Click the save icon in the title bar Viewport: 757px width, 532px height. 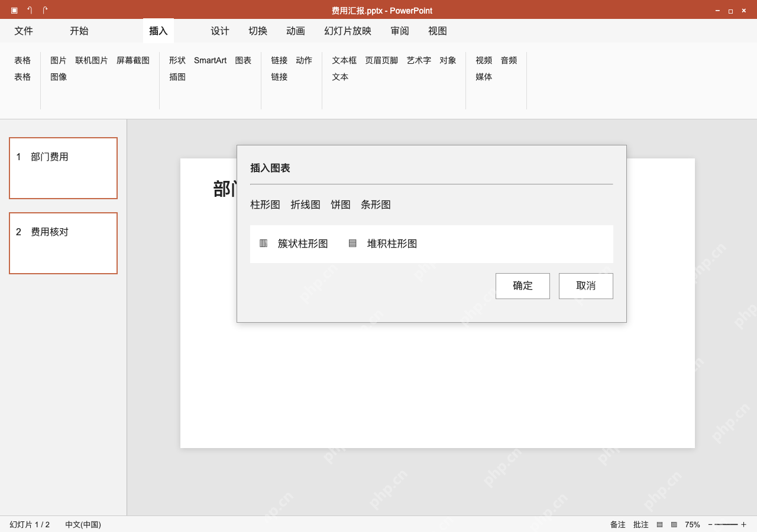14,10
